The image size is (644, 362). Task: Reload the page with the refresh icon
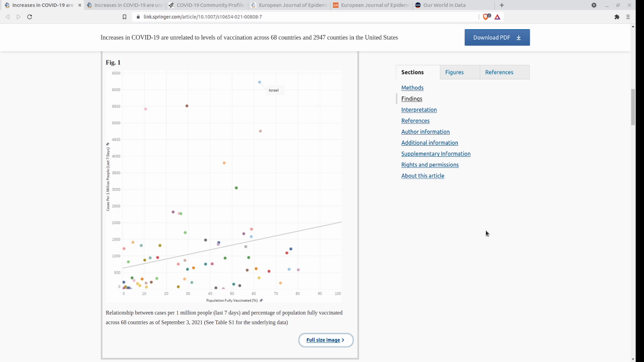coord(30,17)
